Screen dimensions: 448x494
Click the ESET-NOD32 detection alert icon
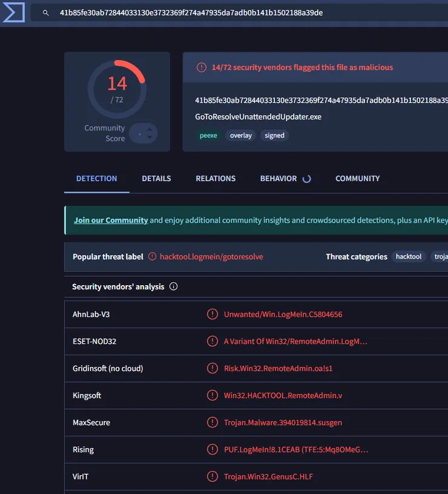click(x=212, y=341)
